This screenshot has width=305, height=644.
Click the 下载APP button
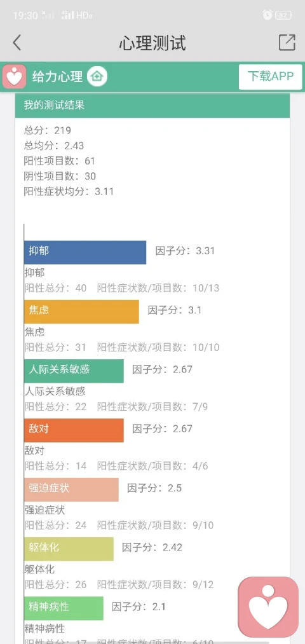(x=271, y=76)
